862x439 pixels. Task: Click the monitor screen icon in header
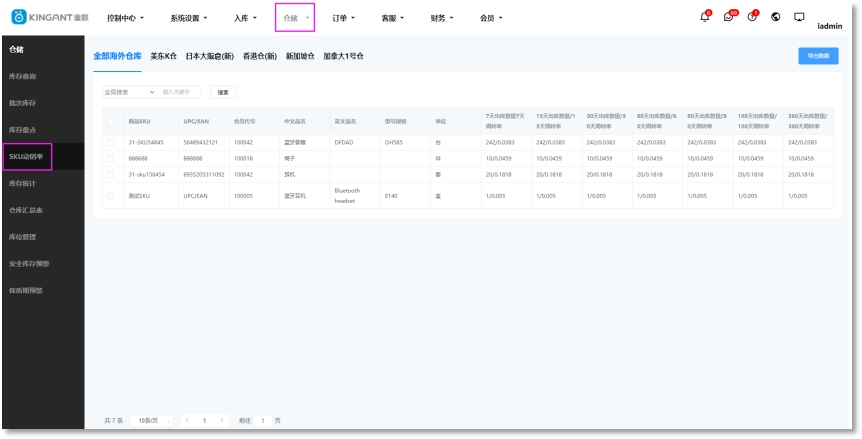799,17
